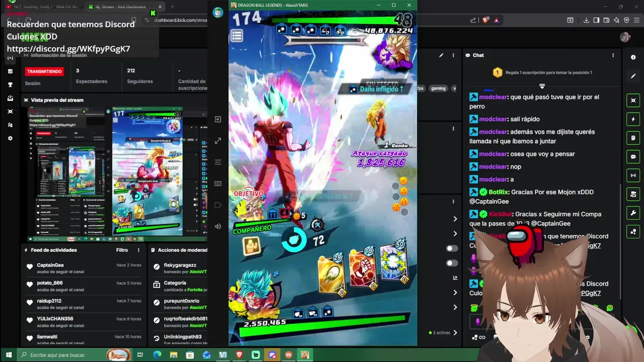
Task: Click the wrench tool icon in right rail
Action: coord(633,213)
